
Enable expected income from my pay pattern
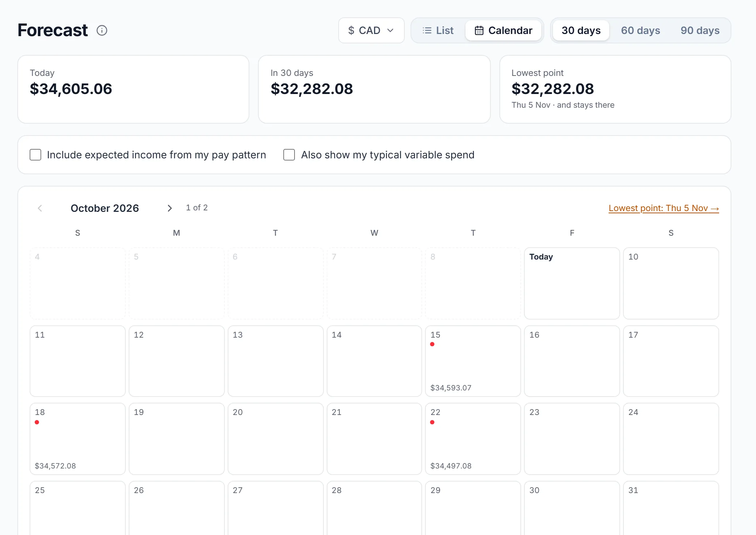click(x=35, y=155)
